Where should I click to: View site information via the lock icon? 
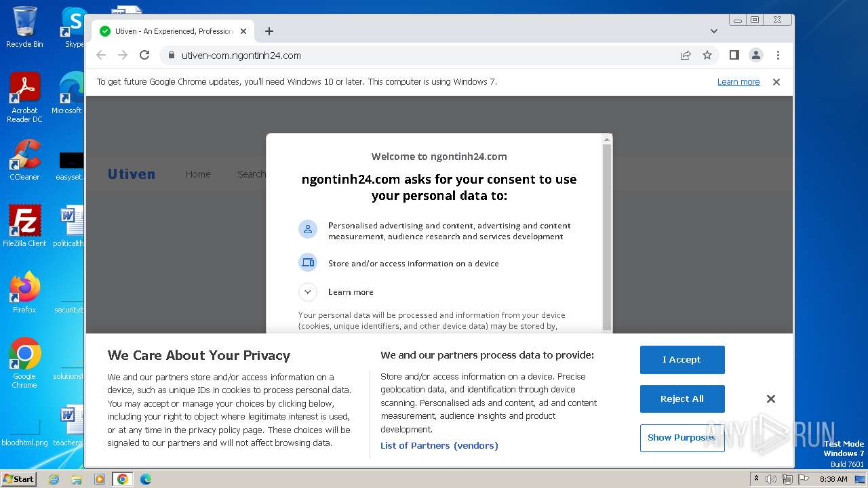tap(171, 56)
